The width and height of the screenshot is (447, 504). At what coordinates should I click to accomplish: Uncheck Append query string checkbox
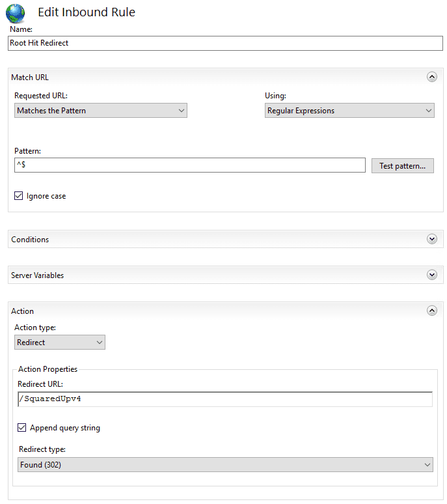click(x=22, y=428)
